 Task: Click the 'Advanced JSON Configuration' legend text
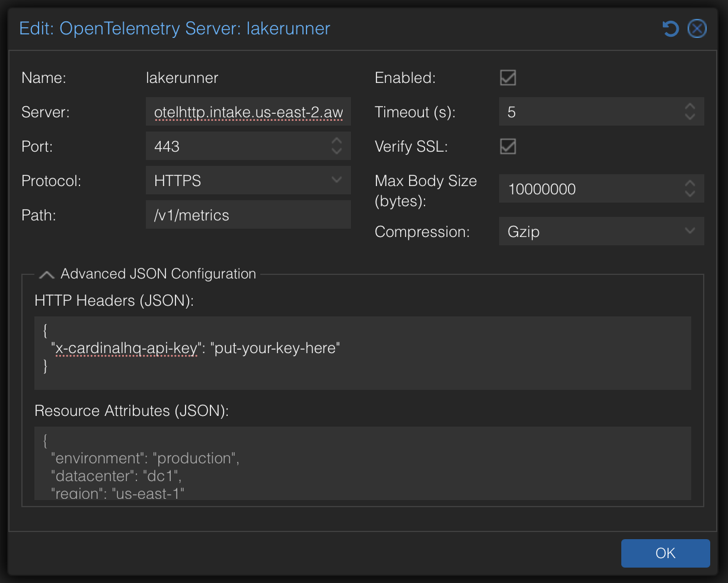point(158,274)
